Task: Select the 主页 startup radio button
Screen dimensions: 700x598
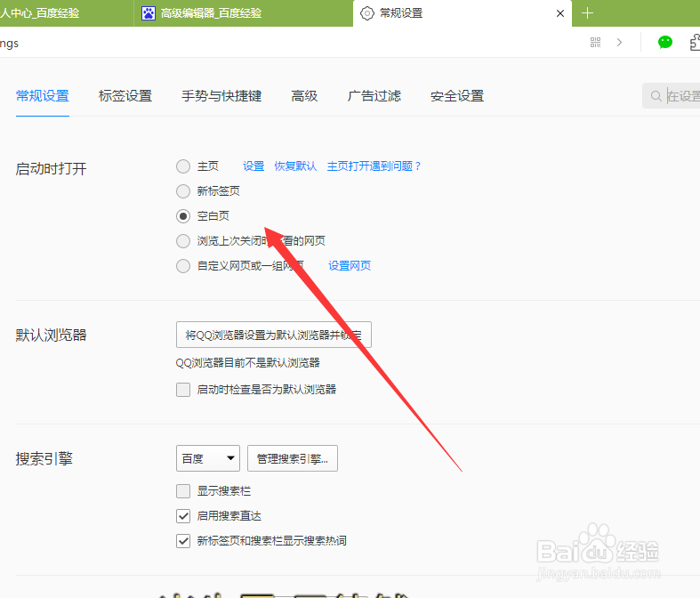Action: 183,166
